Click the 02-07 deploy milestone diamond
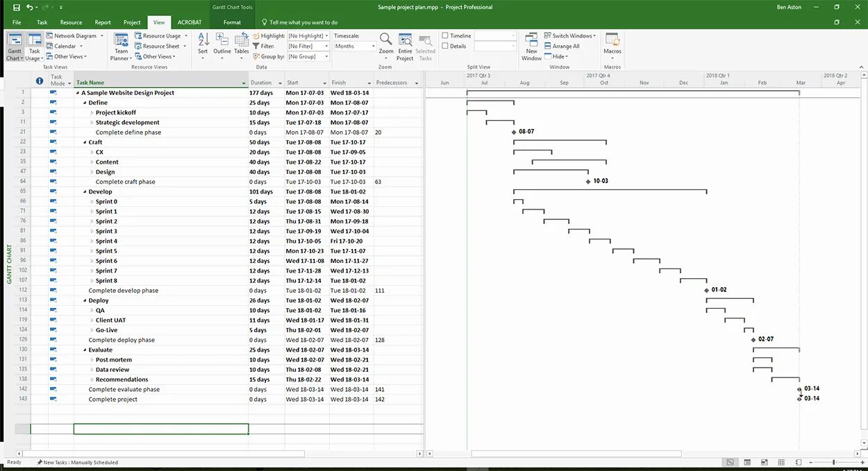Image resolution: width=868 pixels, height=471 pixels. click(753, 340)
